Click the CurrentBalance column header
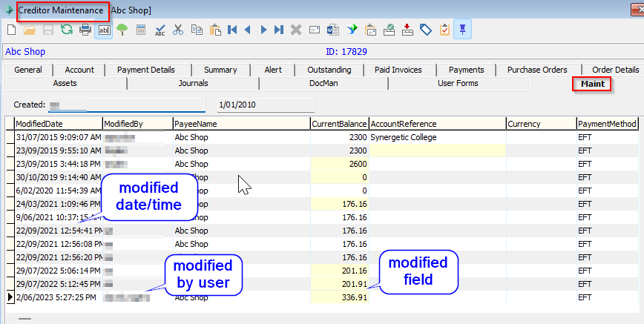The height and width of the screenshot is (324, 644). click(x=338, y=124)
